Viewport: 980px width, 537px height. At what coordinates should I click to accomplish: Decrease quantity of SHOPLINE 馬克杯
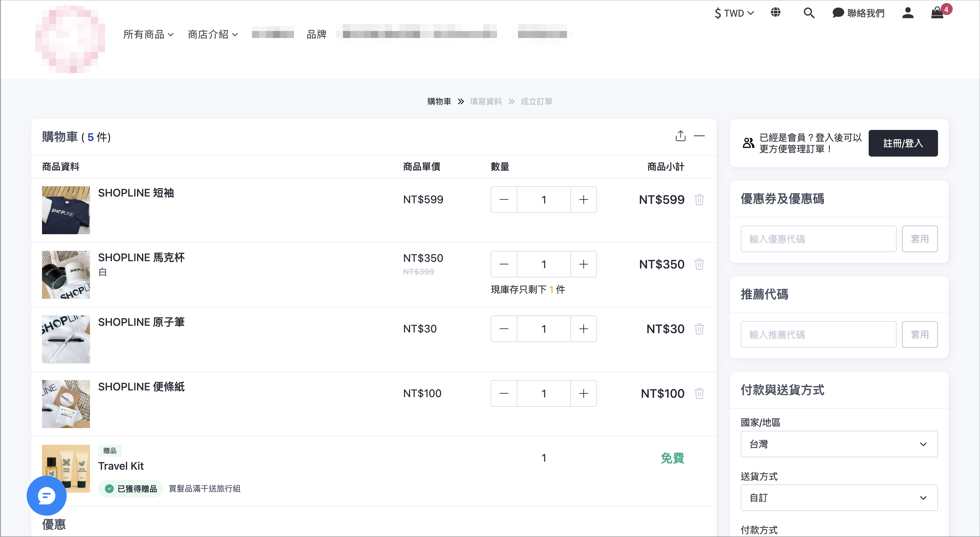pos(504,264)
